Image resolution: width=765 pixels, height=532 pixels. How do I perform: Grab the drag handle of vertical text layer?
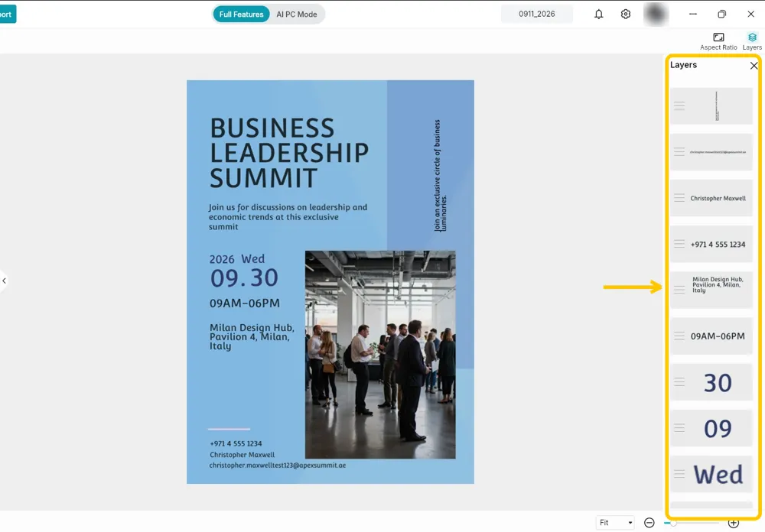[679, 105]
